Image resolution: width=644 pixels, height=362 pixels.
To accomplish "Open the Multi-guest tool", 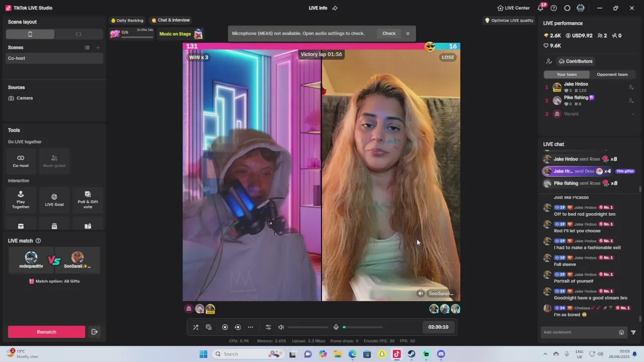I will [x=54, y=160].
